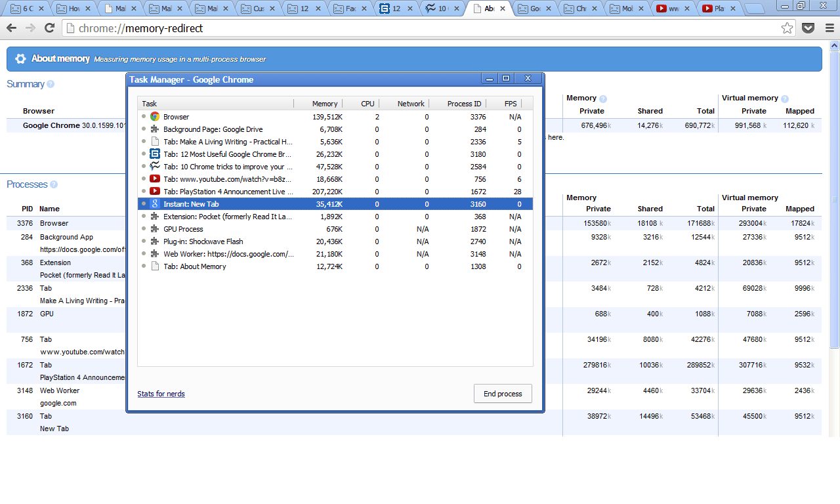Click total memory value 171688k
The image size is (840, 504).
coord(702,223)
